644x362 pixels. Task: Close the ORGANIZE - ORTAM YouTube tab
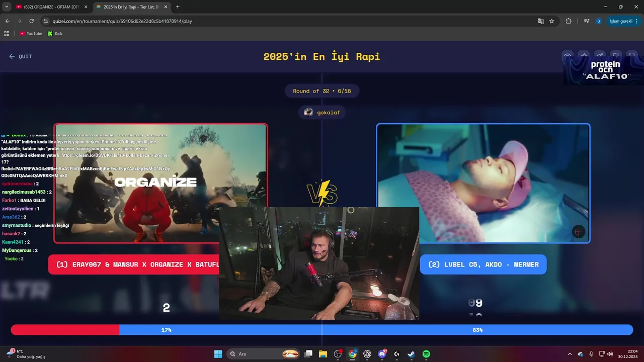point(86,7)
